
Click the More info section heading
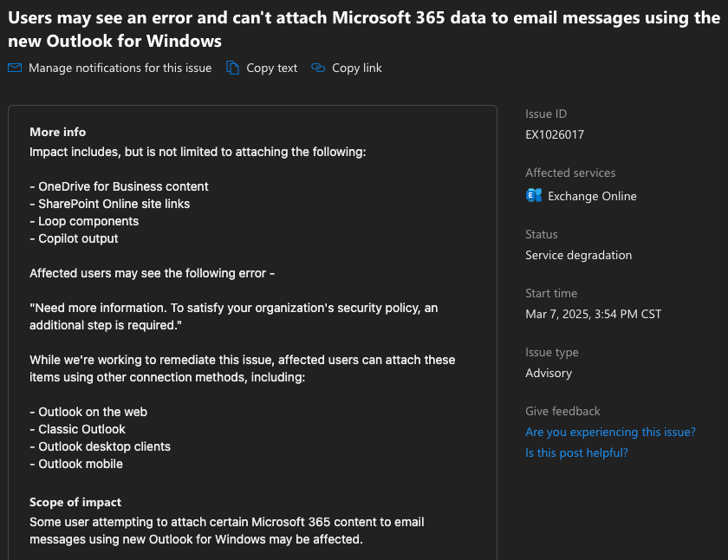point(57,132)
